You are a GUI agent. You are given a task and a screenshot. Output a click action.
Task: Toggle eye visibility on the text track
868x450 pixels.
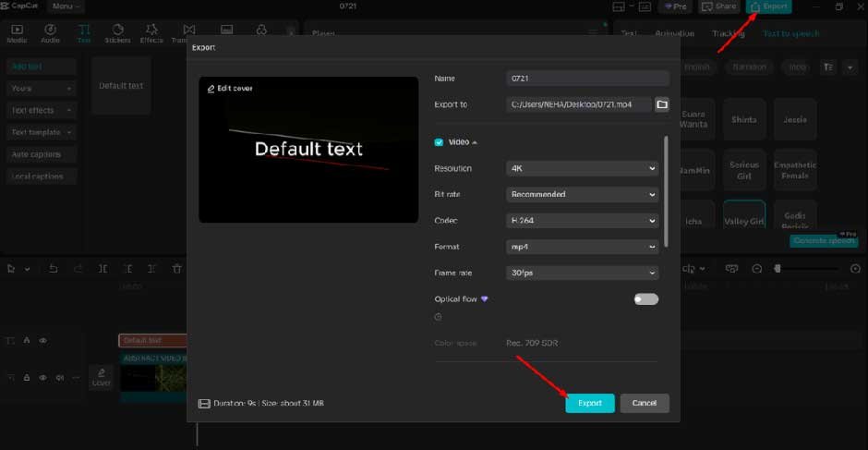(x=42, y=341)
